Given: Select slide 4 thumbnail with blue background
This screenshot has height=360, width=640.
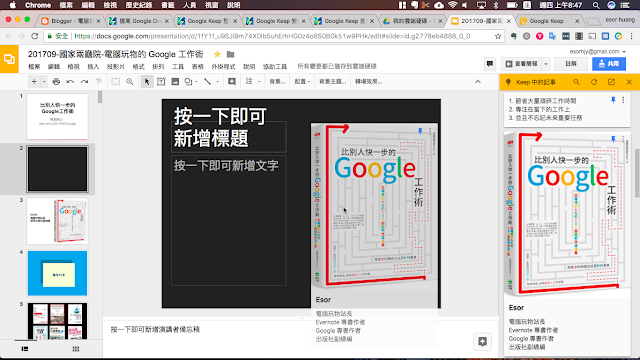Looking at the screenshot, I should tap(58, 273).
